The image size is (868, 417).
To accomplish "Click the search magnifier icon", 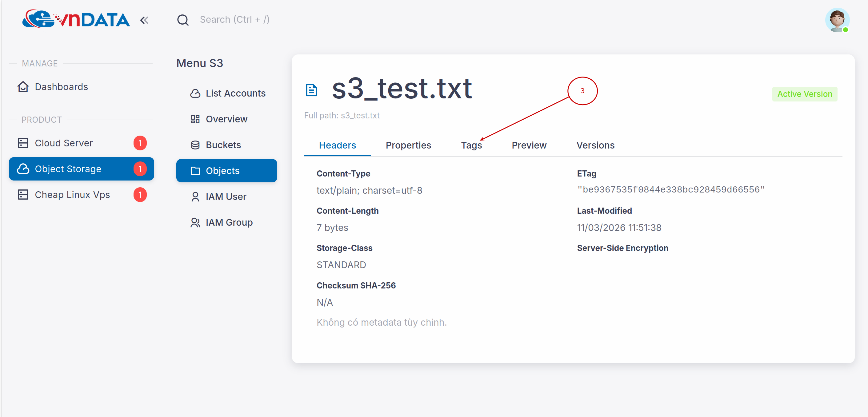I will click(x=183, y=20).
